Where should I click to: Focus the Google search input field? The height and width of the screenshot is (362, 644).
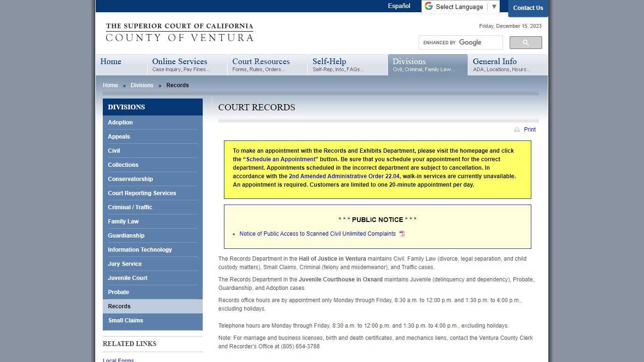461,42
